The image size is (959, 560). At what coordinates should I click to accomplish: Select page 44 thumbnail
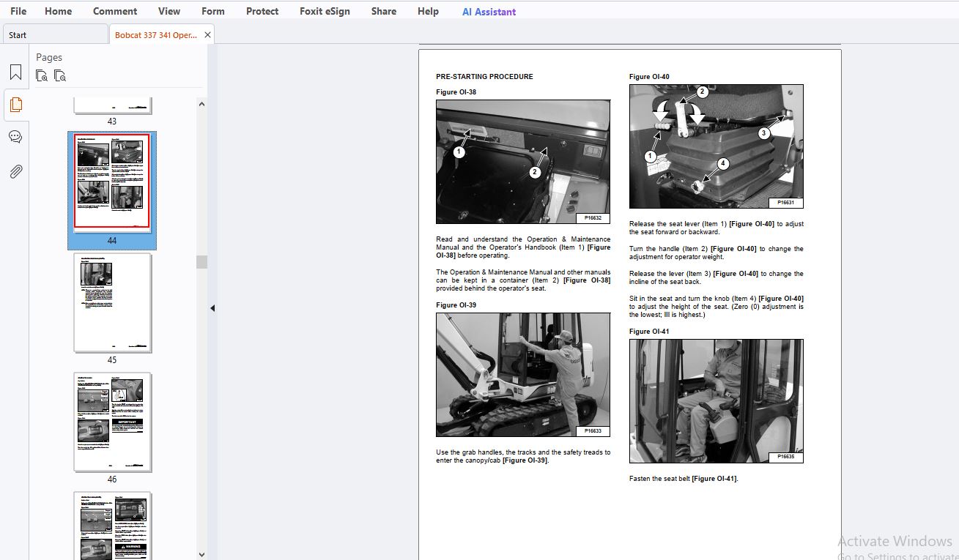click(112, 182)
